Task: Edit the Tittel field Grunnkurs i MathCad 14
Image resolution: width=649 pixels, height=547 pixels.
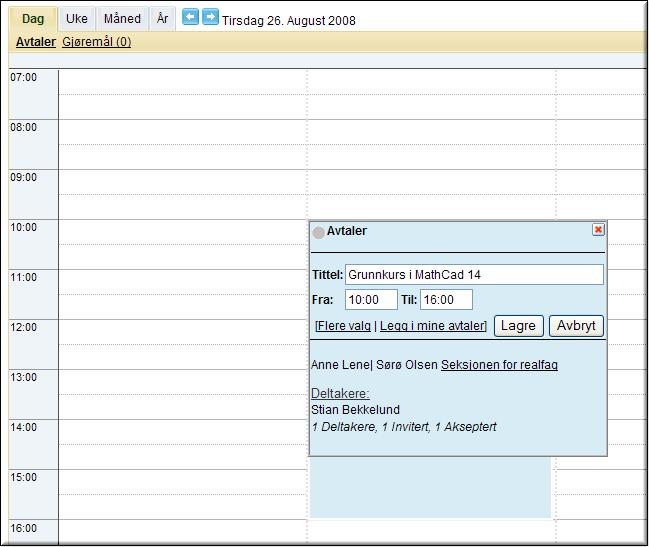Action: click(474, 275)
